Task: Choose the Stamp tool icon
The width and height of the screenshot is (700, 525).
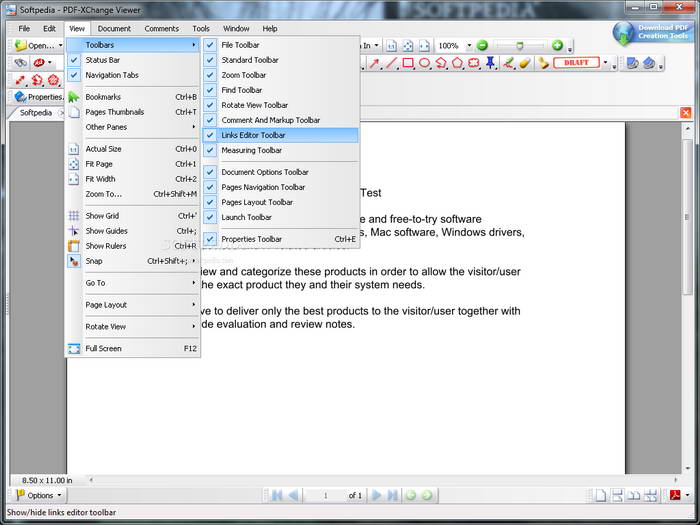Action: (x=543, y=63)
